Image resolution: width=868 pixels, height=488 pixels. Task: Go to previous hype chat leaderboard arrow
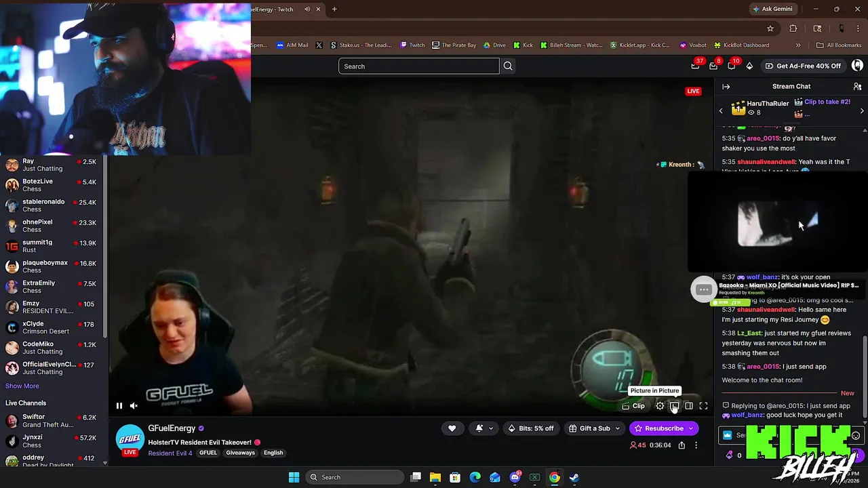pyautogui.click(x=721, y=110)
